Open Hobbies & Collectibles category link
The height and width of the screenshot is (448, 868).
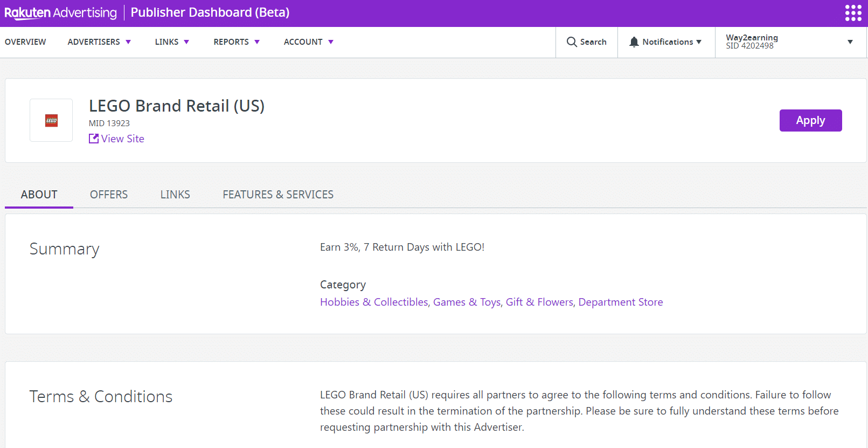[374, 302]
